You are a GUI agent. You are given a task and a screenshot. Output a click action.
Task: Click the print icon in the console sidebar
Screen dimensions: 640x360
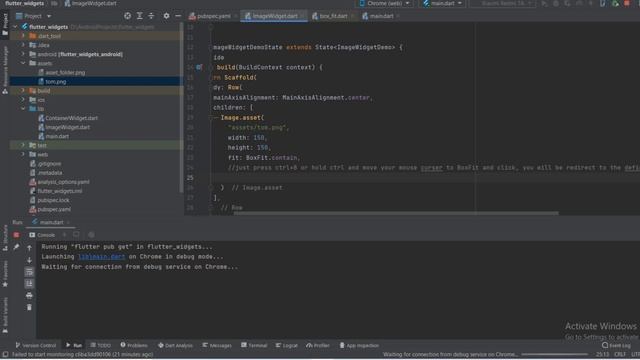[x=29, y=295]
